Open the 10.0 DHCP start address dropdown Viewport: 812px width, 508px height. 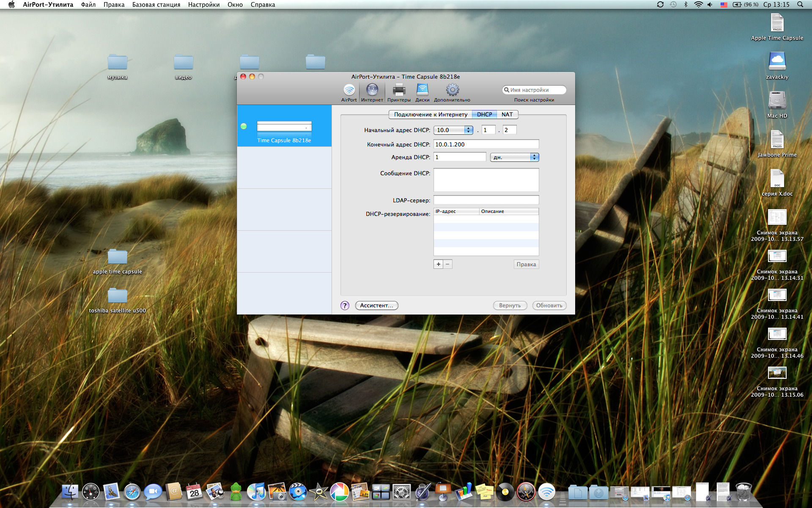tap(453, 130)
